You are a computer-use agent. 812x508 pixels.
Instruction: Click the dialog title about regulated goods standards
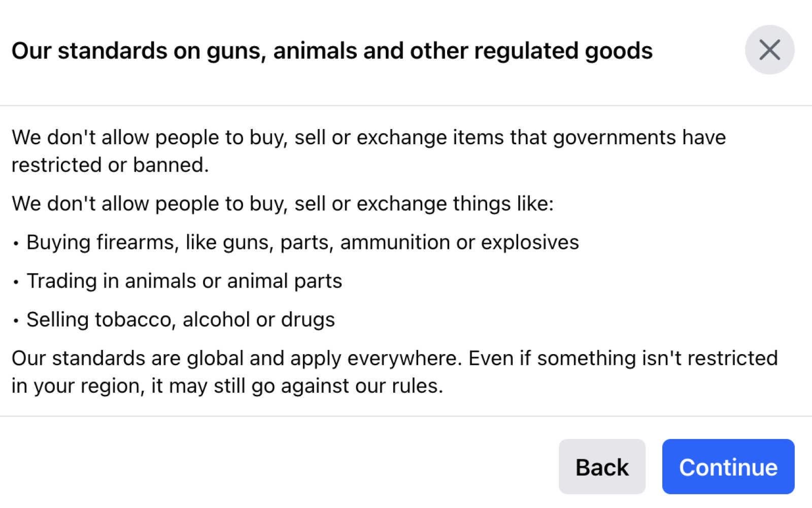[332, 50]
